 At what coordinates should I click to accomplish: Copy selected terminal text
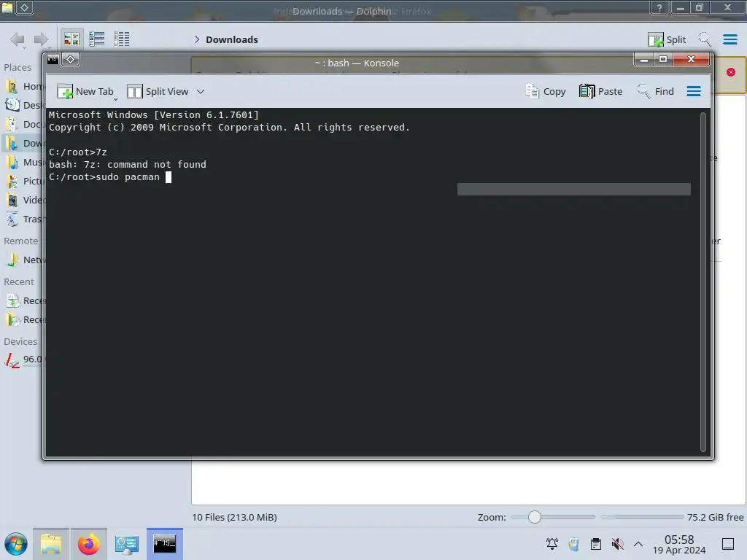pos(546,91)
